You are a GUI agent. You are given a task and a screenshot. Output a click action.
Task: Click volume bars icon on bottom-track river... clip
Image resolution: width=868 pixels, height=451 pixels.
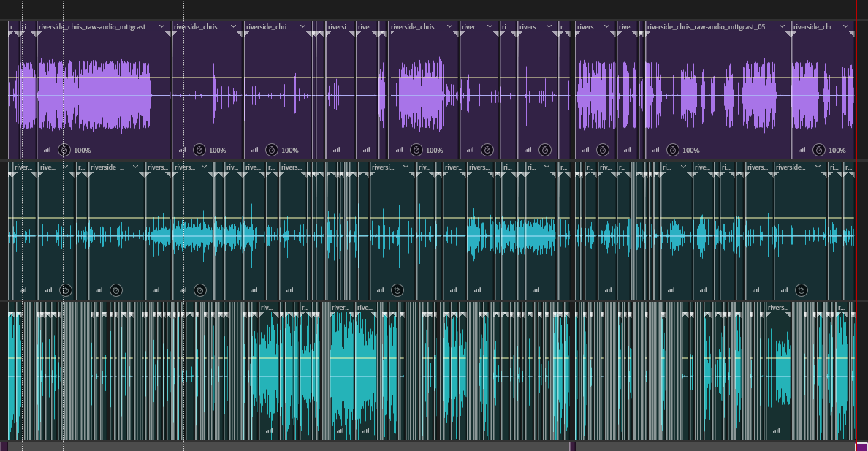point(340,430)
